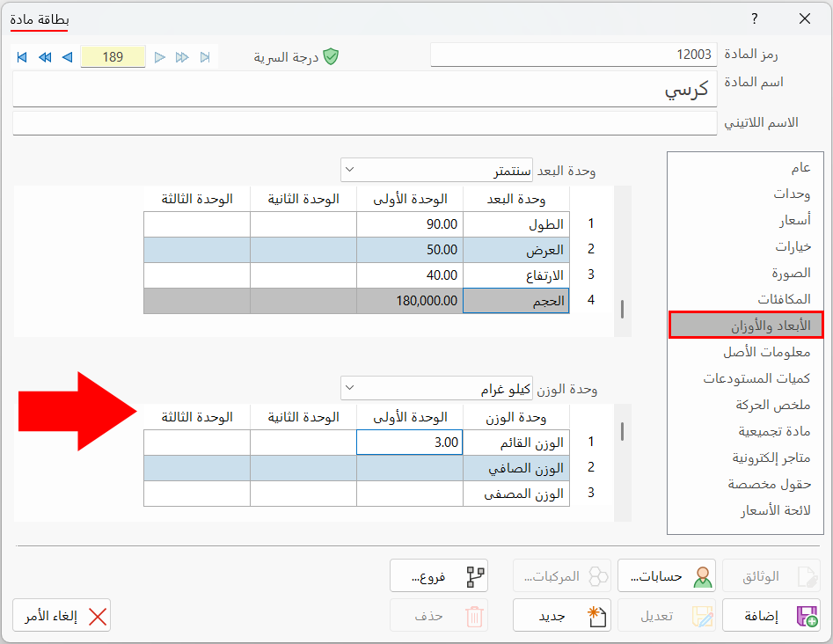
Task: Click the height value cell 40.00
Action: [410, 275]
